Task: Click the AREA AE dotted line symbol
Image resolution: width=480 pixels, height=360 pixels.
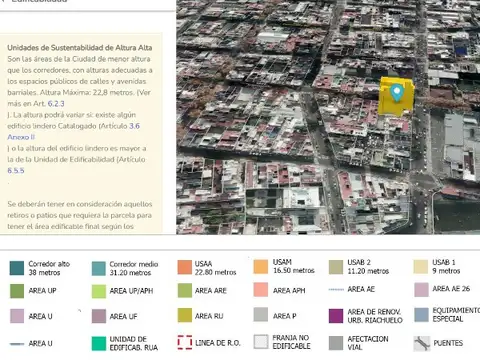Action: pos(336,289)
